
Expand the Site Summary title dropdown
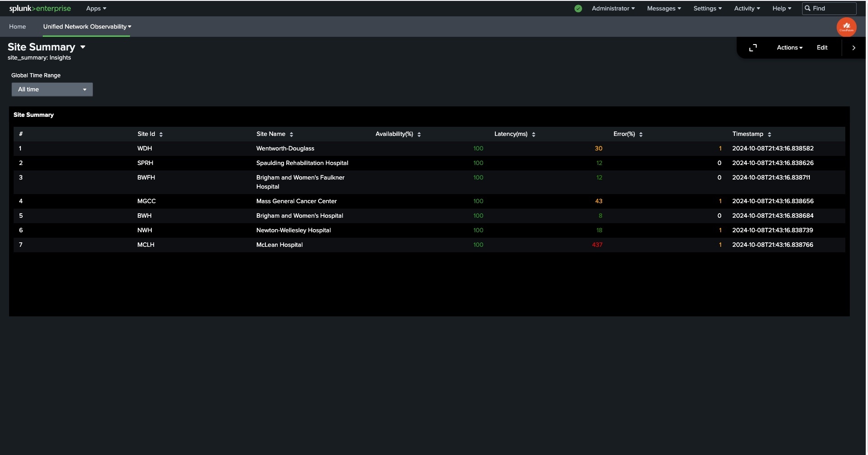pos(83,47)
